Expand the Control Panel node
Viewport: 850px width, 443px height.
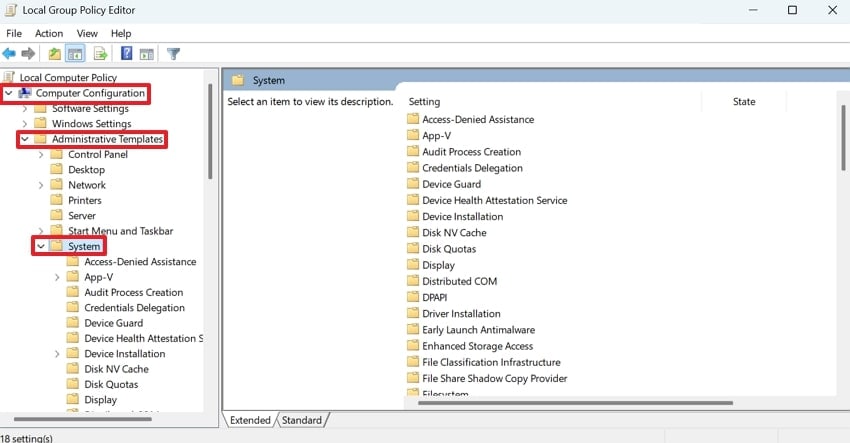point(41,155)
